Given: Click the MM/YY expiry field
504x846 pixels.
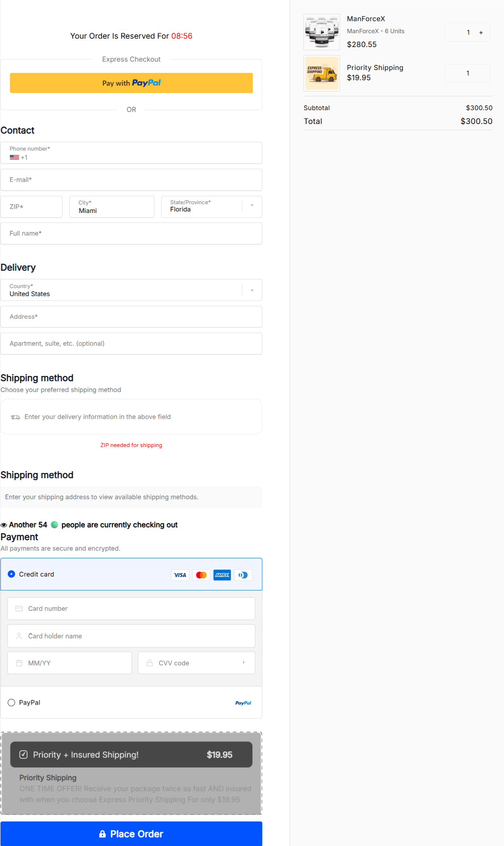Looking at the screenshot, I should click(69, 663).
